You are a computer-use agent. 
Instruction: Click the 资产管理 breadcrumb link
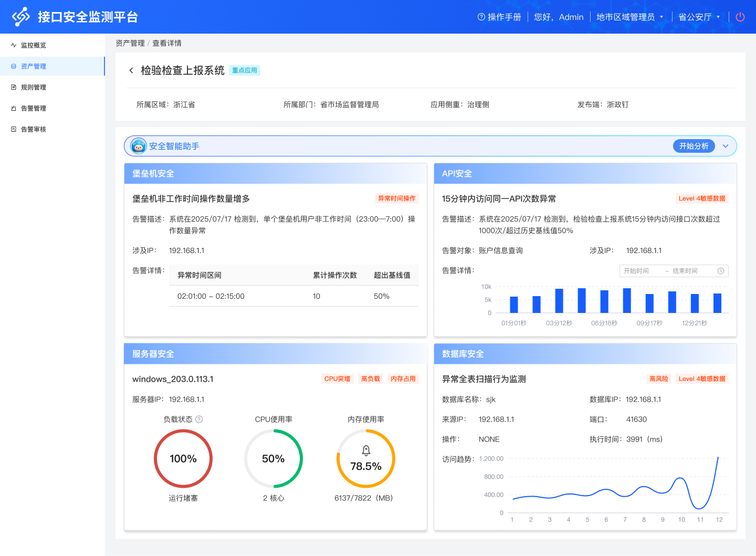coord(130,43)
